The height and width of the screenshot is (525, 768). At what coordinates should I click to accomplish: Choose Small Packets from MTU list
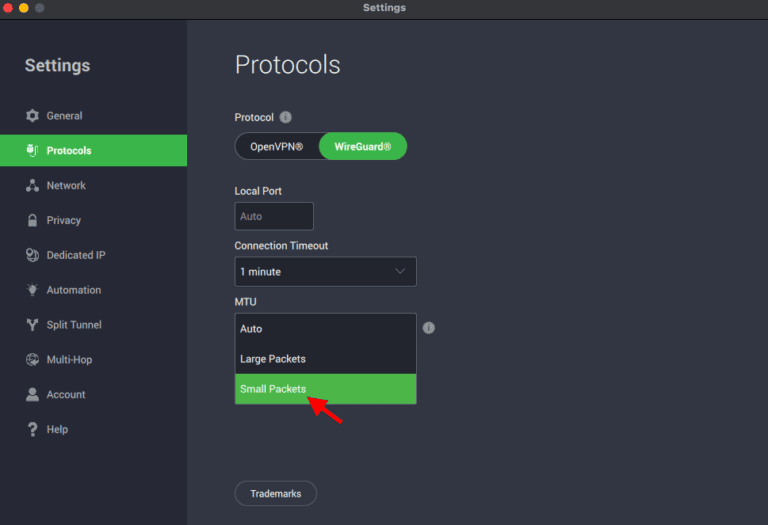click(325, 389)
